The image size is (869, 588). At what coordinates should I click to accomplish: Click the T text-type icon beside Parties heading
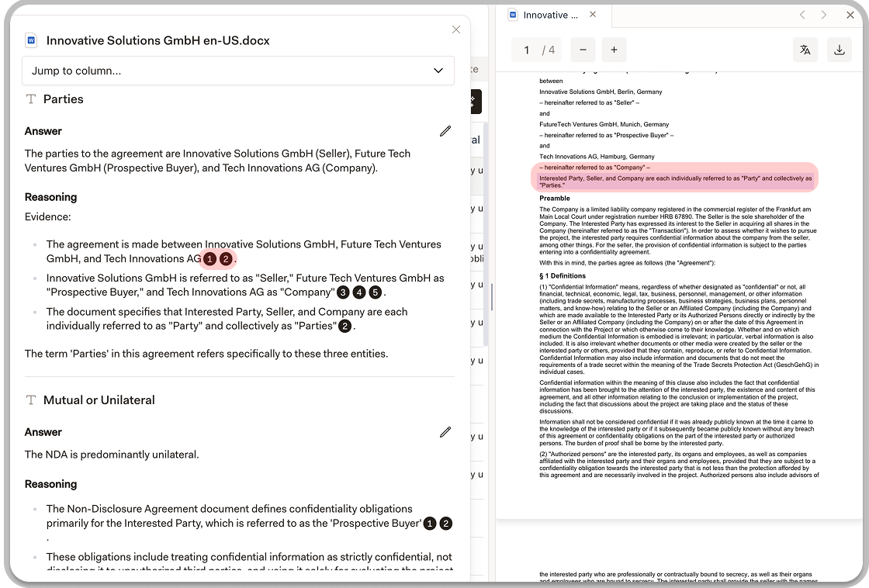29,99
